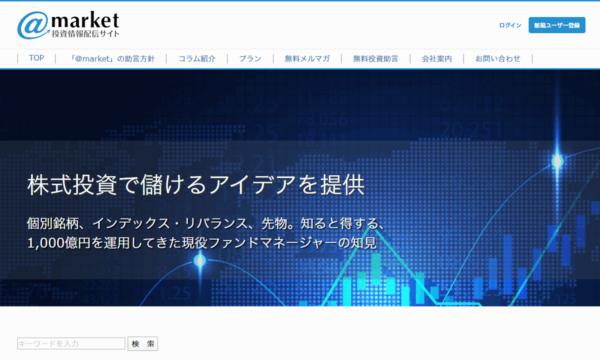The width and height of the screenshot is (600, 360).
Task: Click the 1,000億円を運用してきた subtext line
Action: click(x=202, y=243)
